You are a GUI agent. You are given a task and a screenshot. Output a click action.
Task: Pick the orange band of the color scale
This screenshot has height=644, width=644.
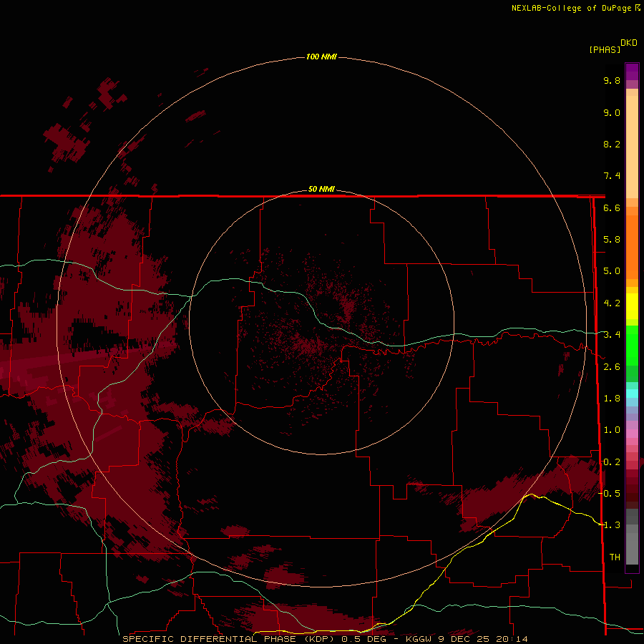[632, 246]
